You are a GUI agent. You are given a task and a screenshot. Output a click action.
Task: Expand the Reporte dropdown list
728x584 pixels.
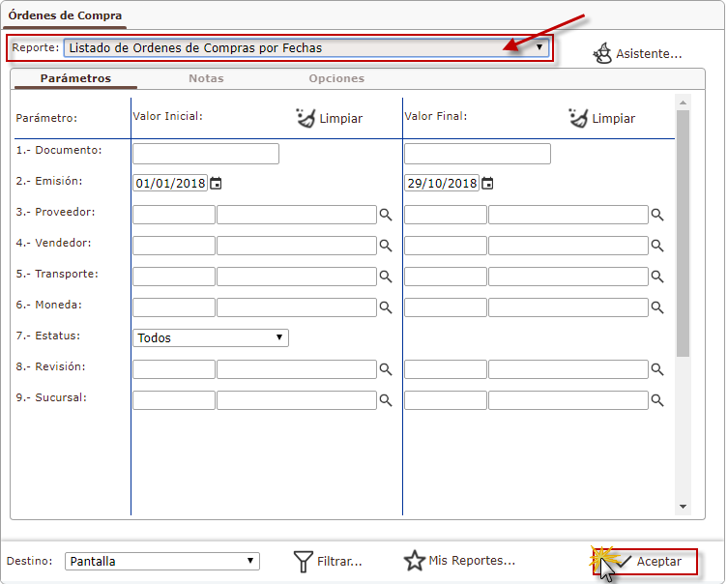pyautogui.click(x=539, y=47)
